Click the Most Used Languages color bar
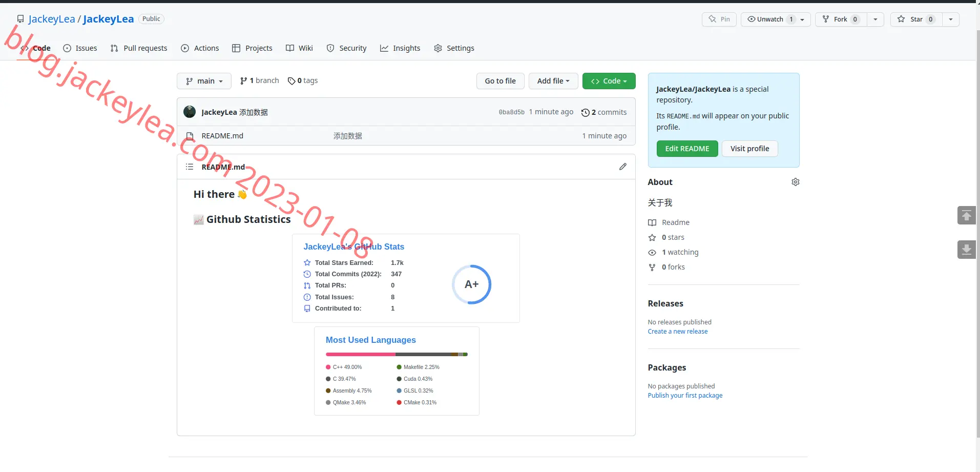 tap(397, 354)
